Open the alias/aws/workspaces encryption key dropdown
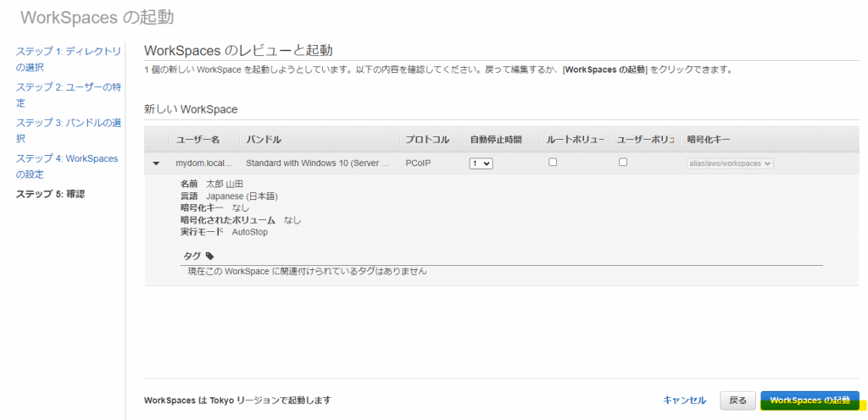 click(730, 163)
